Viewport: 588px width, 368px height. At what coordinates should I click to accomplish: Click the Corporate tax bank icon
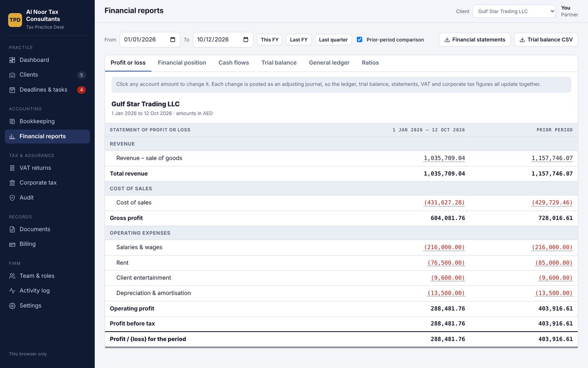coord(12,183)
